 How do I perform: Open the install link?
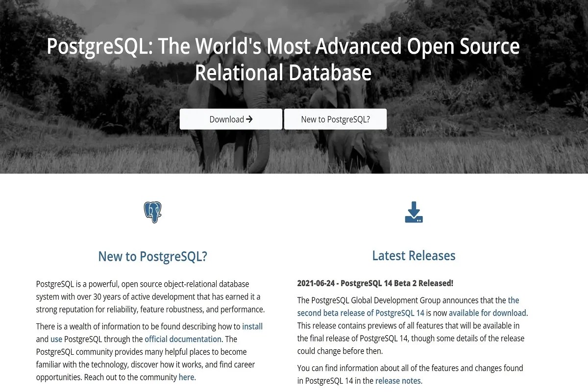[x=252, y=326]
